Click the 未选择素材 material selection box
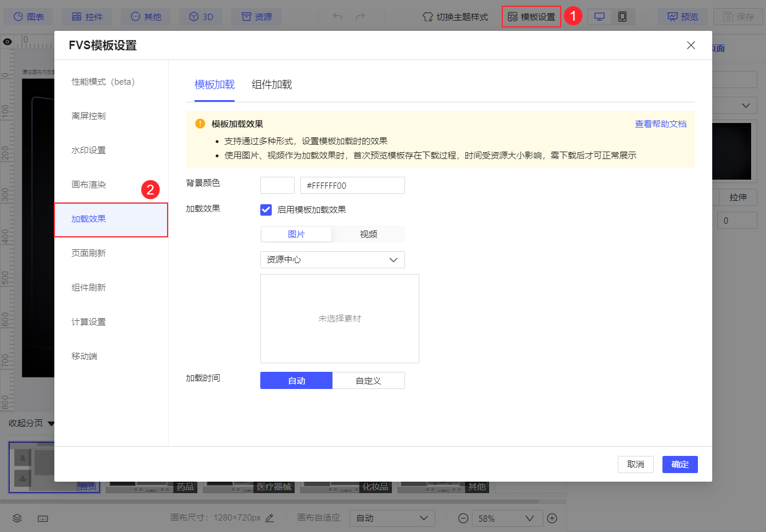Viewport: 766px width, 532px height. click(340, 319)
